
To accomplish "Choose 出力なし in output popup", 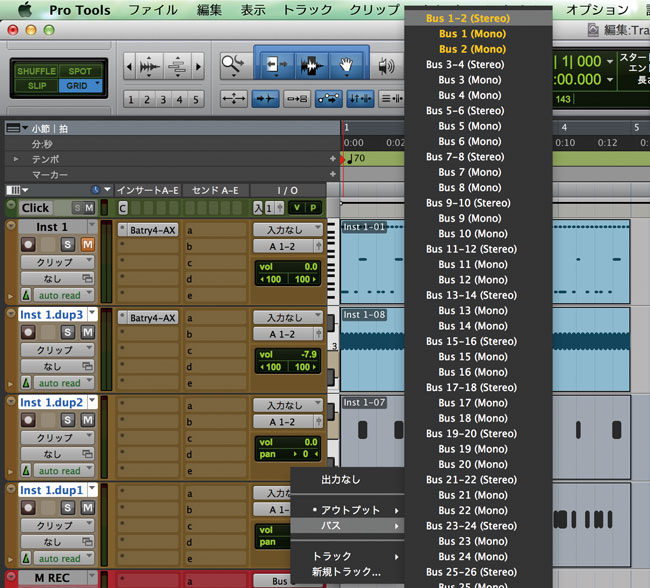I will coord(347,480).
